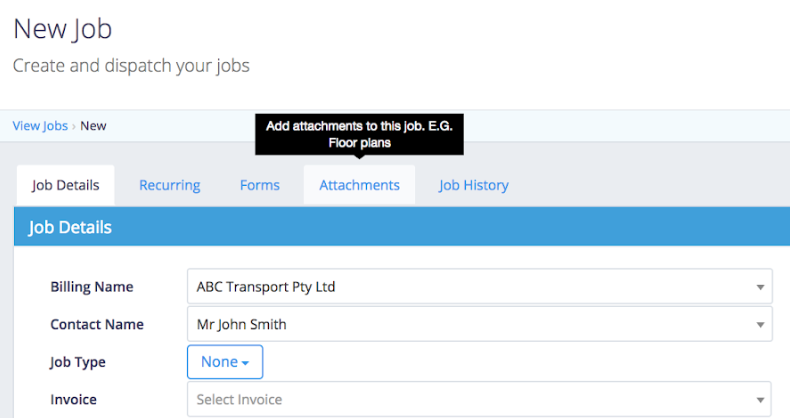Screen dimensions: 790x418
Task: Click the Contact Name field label
Action: tap(97, 324)
